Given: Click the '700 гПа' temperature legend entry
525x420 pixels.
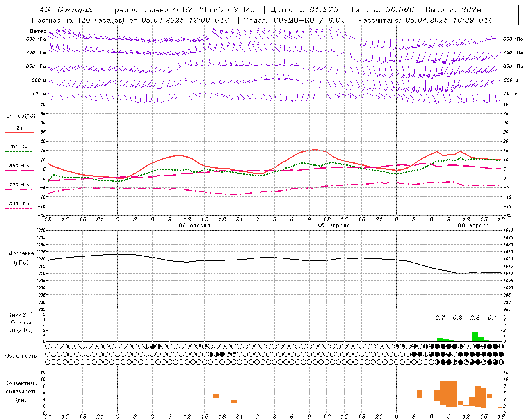Looking at the screenshot, I should pos(19,185).
